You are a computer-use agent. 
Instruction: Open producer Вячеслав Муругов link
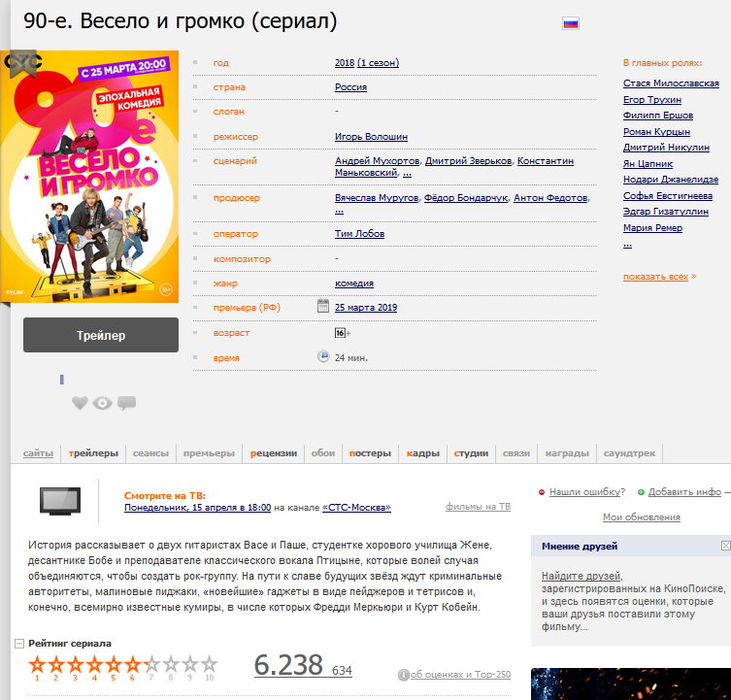[x=377, y=198]
